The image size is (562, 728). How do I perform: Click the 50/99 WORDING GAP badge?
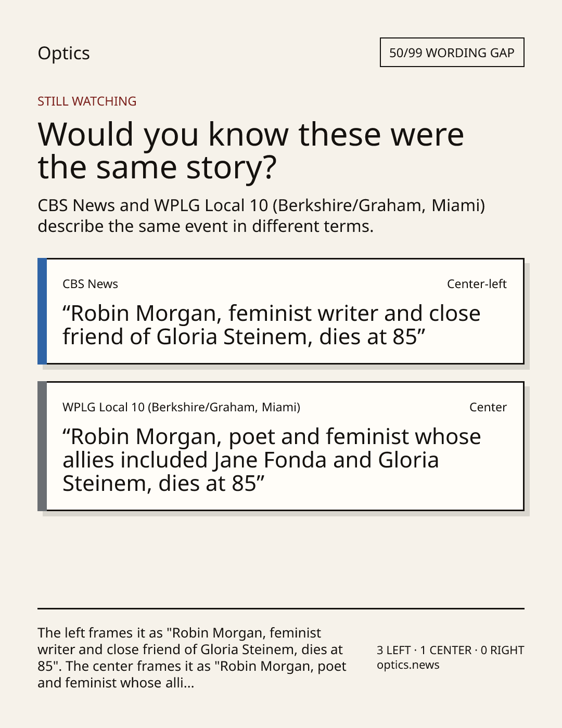pyautogui.click(x=452, y=53)
